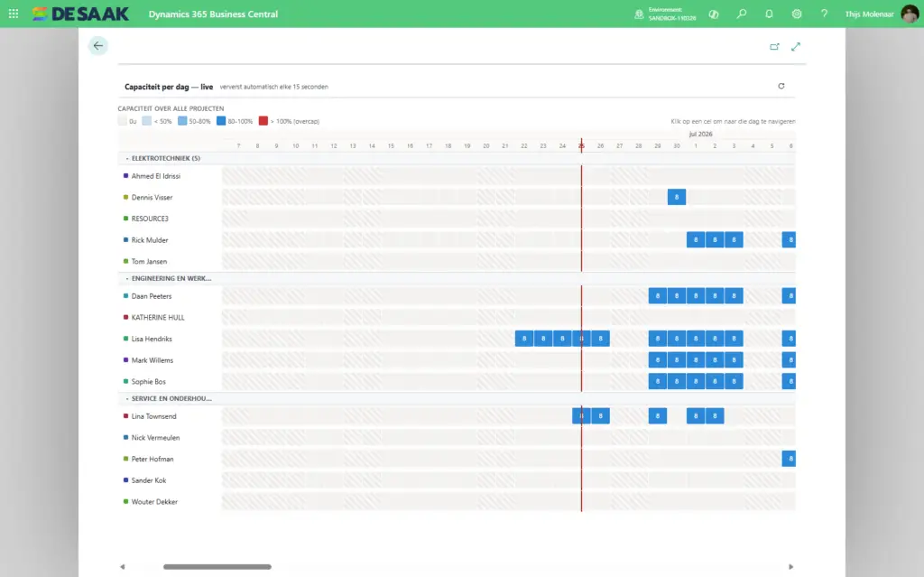924x577 pixels.
Task: Click Rick Mulder's 8-hour cell on July 1
Action: [x=696, y=239]
